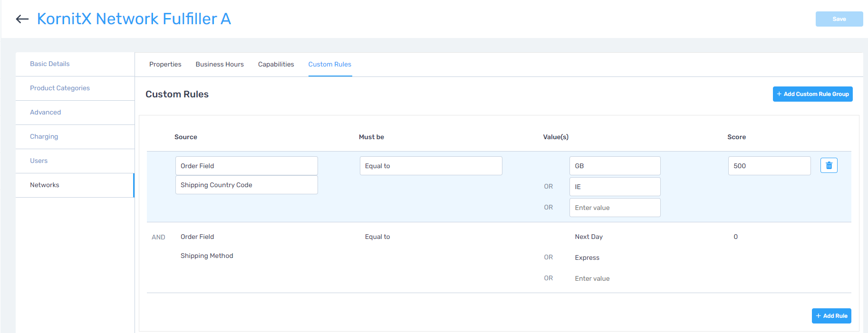Click Enter value under Express
This screenshot has width=868, height=333.
tap(592, 278)
